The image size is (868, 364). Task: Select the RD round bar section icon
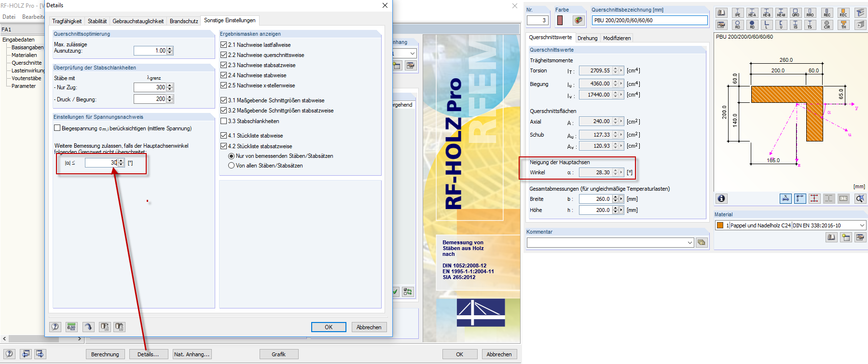[752, 25]
